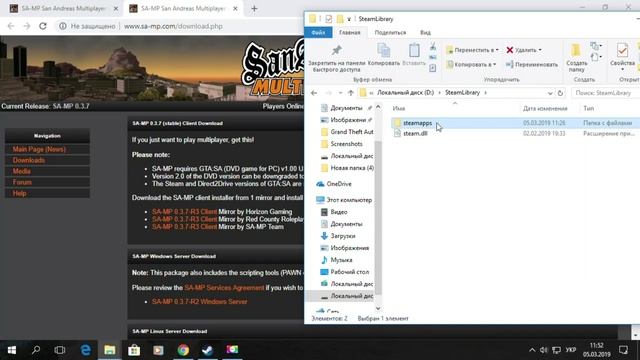Open Windows Start menu
The image size is (640, 360).
point(12,350)
